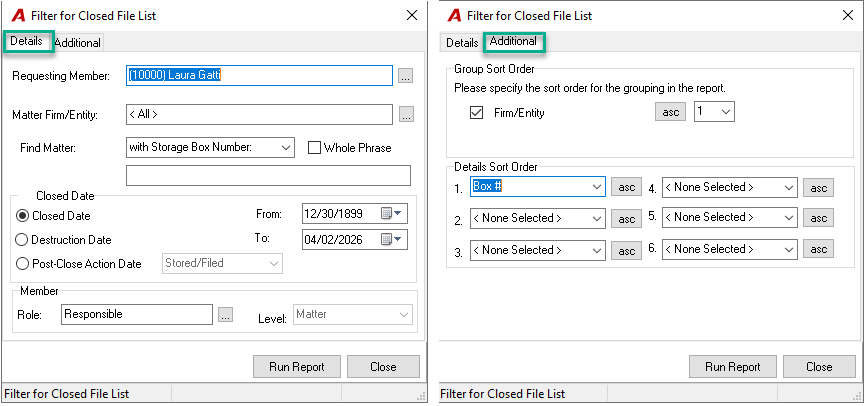Select the Closed Date radio button
The height and width of the screenshot is (406, 867).
pyautogui.click(x=23, y=216)
